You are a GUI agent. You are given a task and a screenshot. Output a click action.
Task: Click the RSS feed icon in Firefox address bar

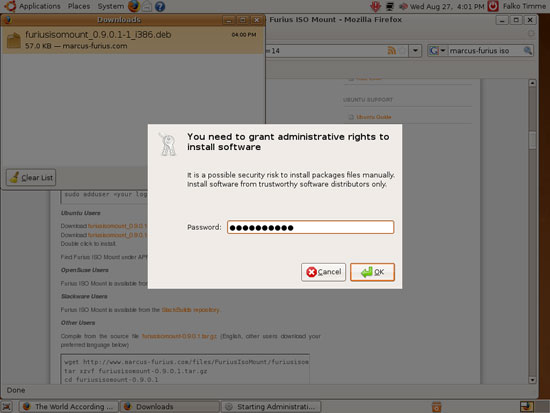(x=391, y=51)
